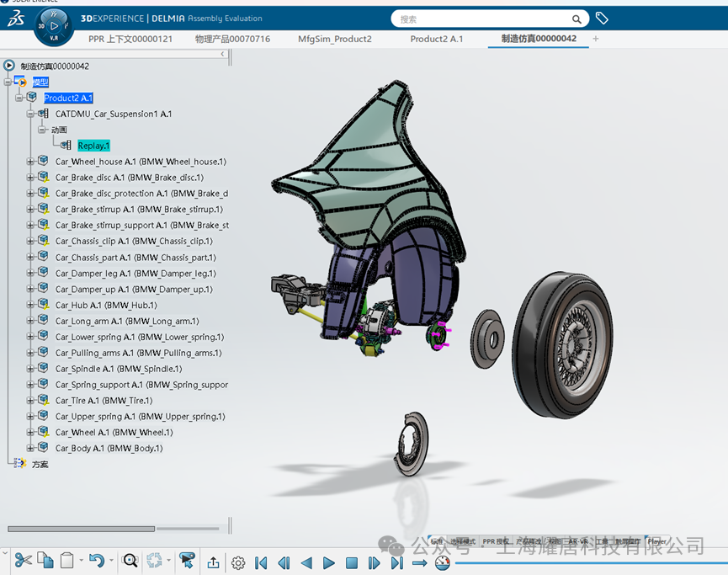Image resolution: width=728 pixels, height=575 pixels.
Task: Select Car_Upper_spring A.1 tree item
Action: click(141, 416)
